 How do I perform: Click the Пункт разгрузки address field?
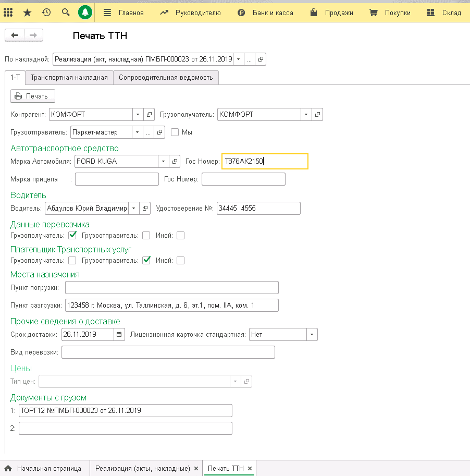click(x=172, y=306)
